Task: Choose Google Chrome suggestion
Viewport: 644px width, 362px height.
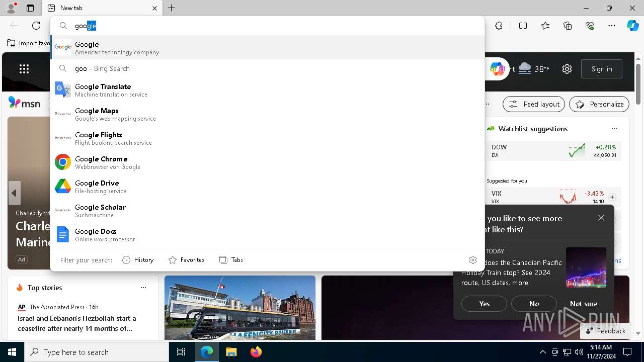Action: [x=267, y=162]
